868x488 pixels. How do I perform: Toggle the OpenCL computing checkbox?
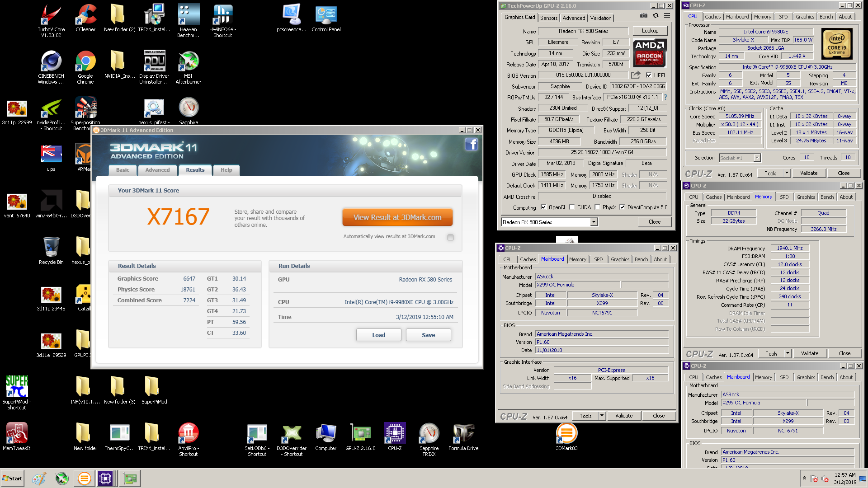(543, 207)
